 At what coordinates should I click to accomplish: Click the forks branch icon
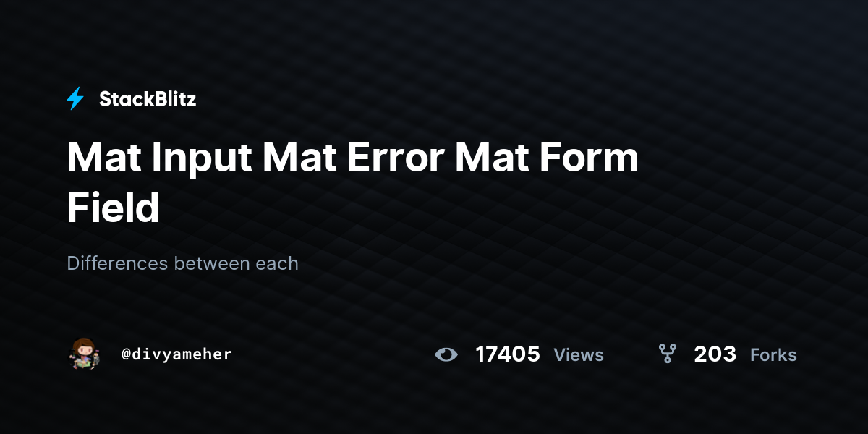667,354
